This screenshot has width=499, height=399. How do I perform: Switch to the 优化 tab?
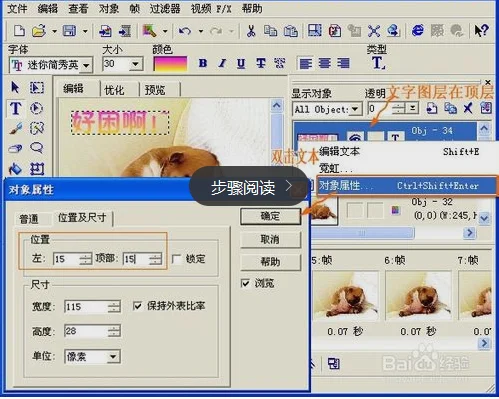[x=114, y=90]
